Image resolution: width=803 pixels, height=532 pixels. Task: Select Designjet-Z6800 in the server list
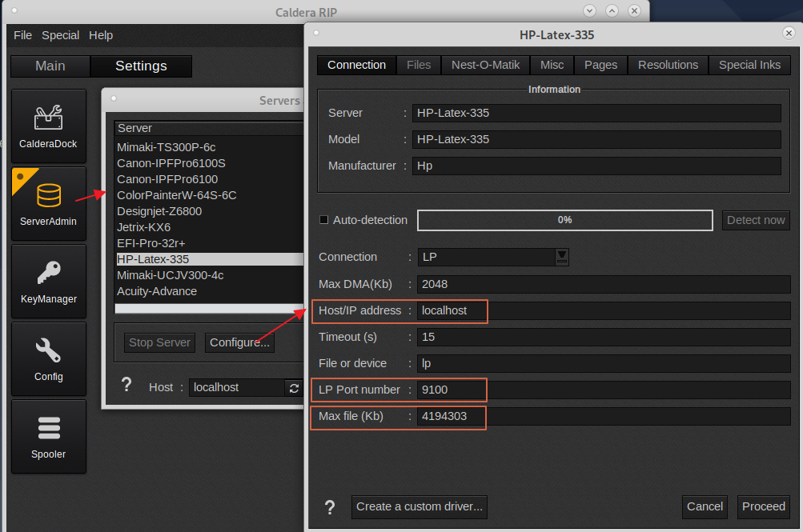coord(159,211)
